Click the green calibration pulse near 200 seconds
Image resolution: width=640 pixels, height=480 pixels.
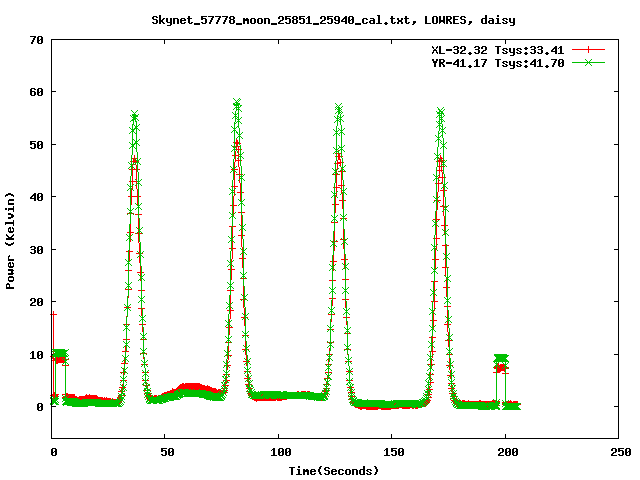(x=501, y=358)
